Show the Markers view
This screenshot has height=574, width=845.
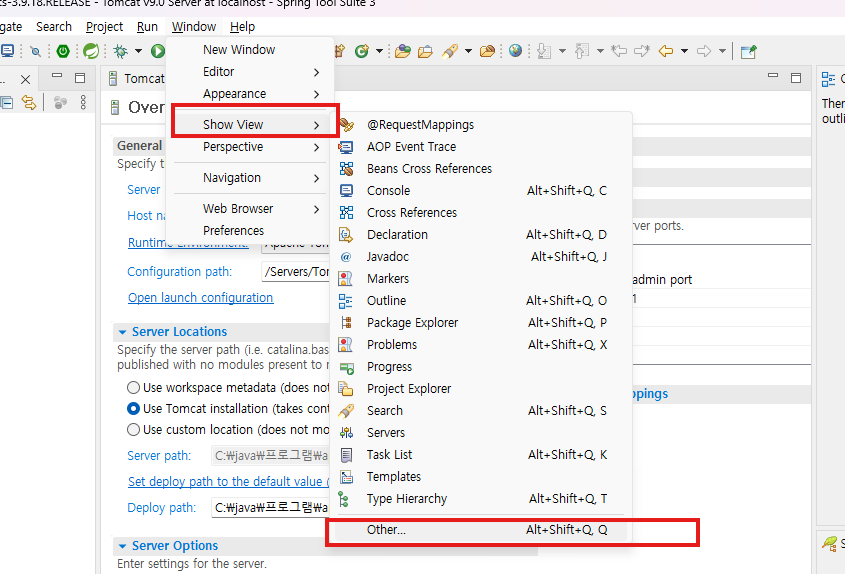click(480, 279)
